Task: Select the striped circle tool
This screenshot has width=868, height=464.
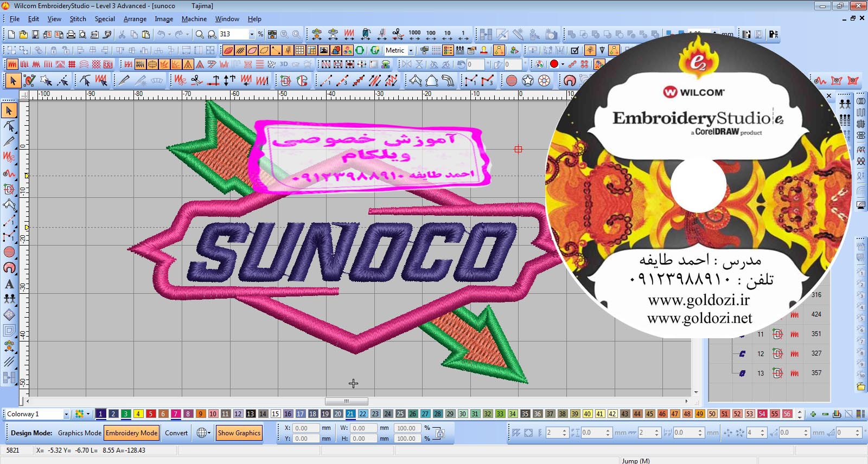Action: 512,81
